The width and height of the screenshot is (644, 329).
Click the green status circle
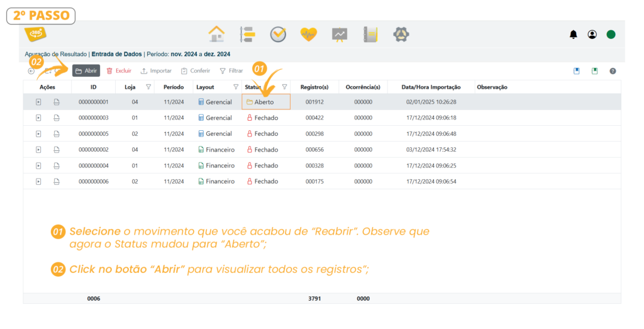611,35
